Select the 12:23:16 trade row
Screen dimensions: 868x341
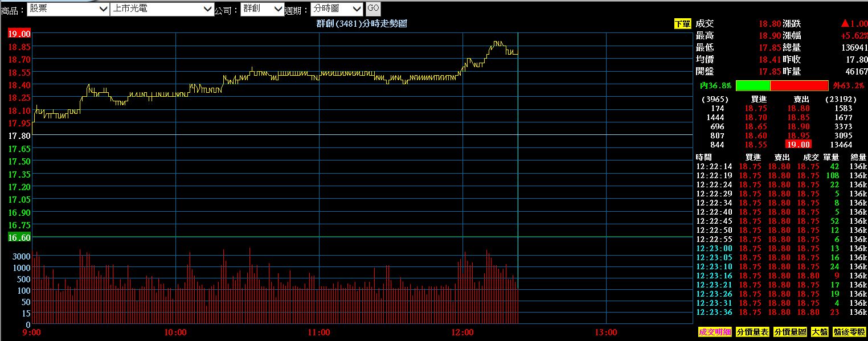(781, 276)
